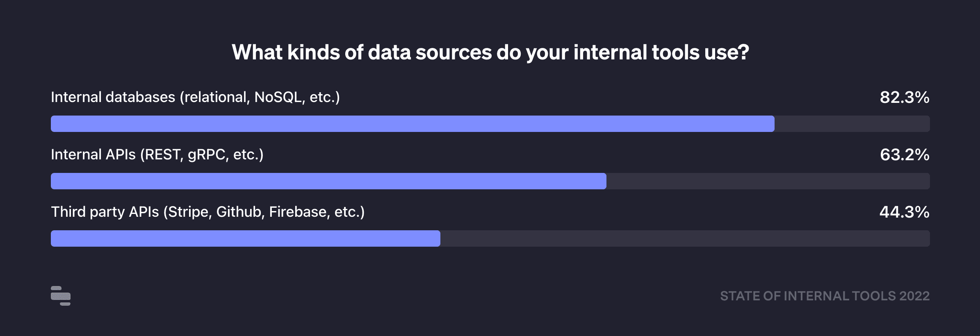This screenshot has width=980, height=336.
Task: Click the empty portion of Third party bar
Action: point(685,238)
